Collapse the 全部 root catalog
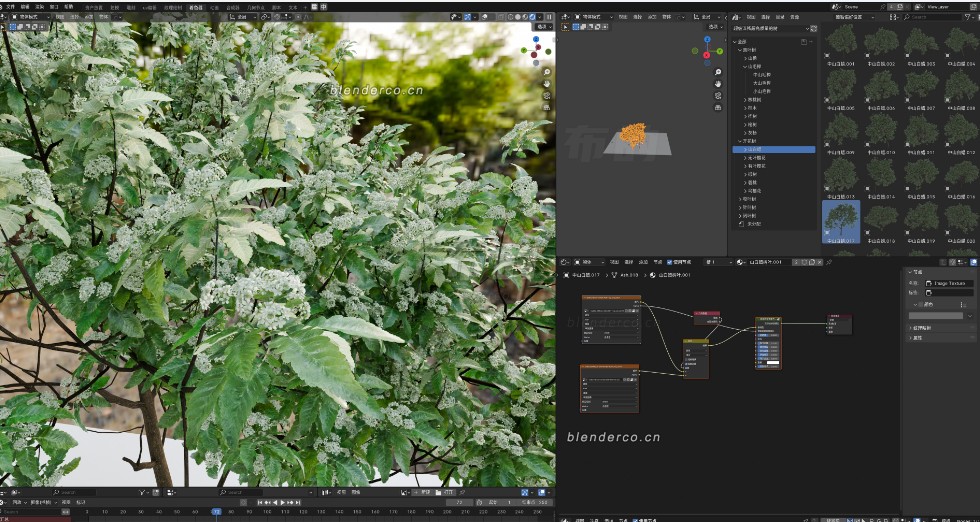This screenshot has width=980, height=522. click(x=735, y=41)
